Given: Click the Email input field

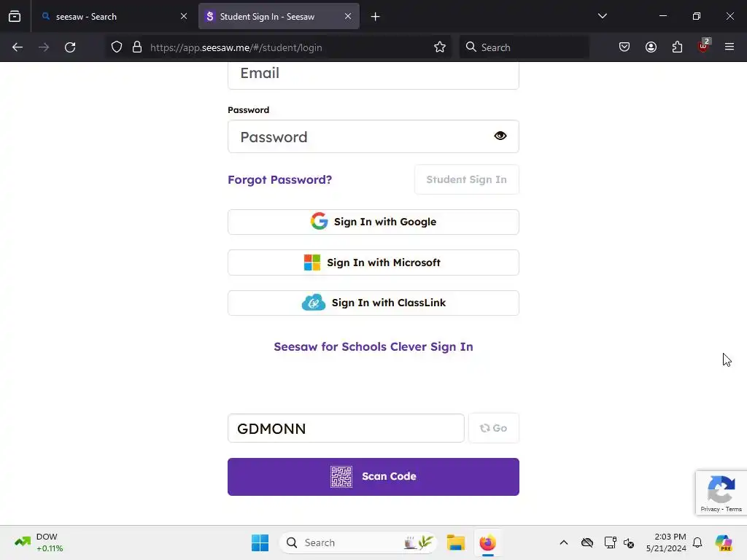Looking at the screenshot, I should 373,74.
